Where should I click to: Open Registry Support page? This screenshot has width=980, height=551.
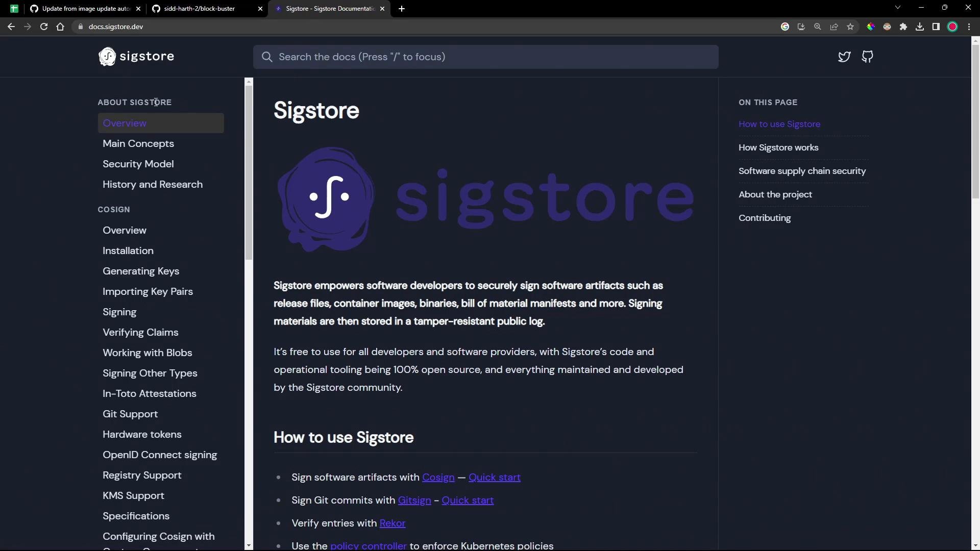click(142, 475)
